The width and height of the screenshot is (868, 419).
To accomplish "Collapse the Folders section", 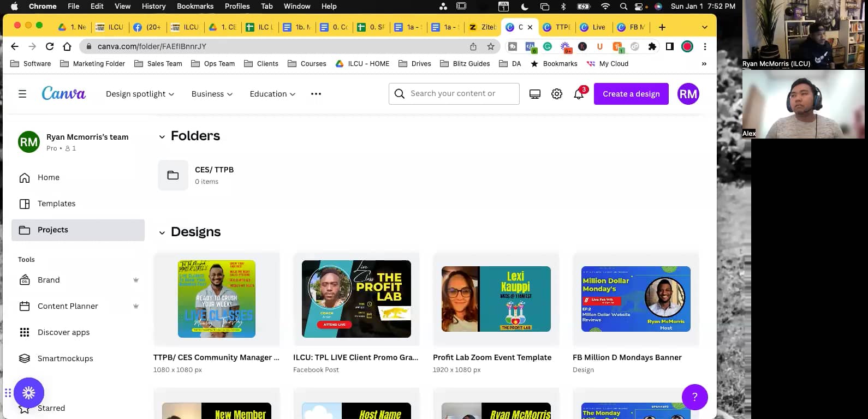I will click(x=162, y=136).
